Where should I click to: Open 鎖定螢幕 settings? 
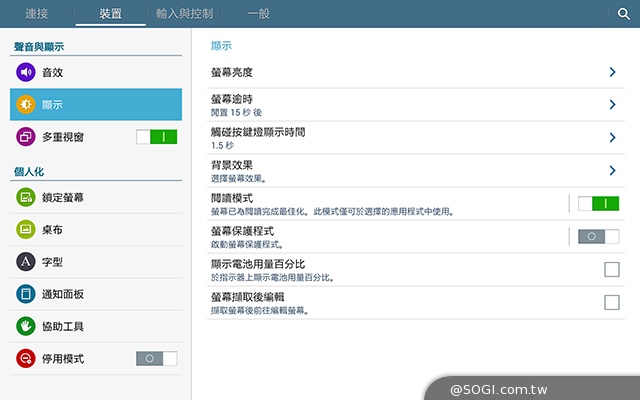pyautogui.click(x=96, y=198)
